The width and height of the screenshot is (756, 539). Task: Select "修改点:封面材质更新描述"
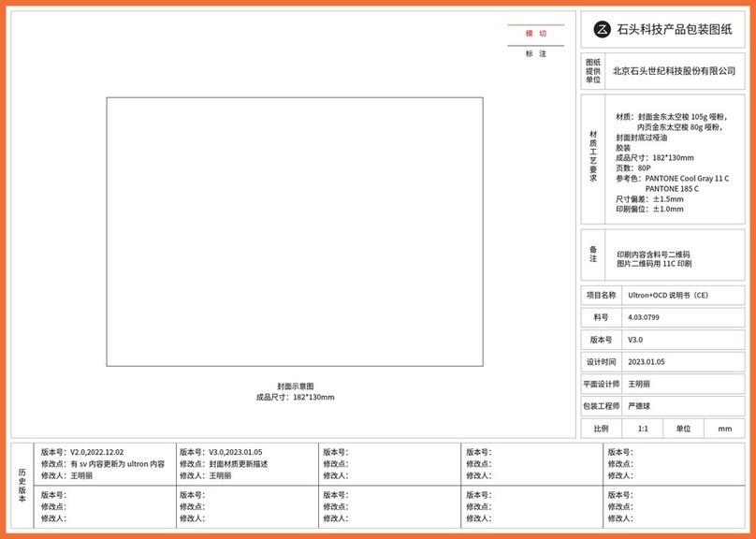point(224,464)
